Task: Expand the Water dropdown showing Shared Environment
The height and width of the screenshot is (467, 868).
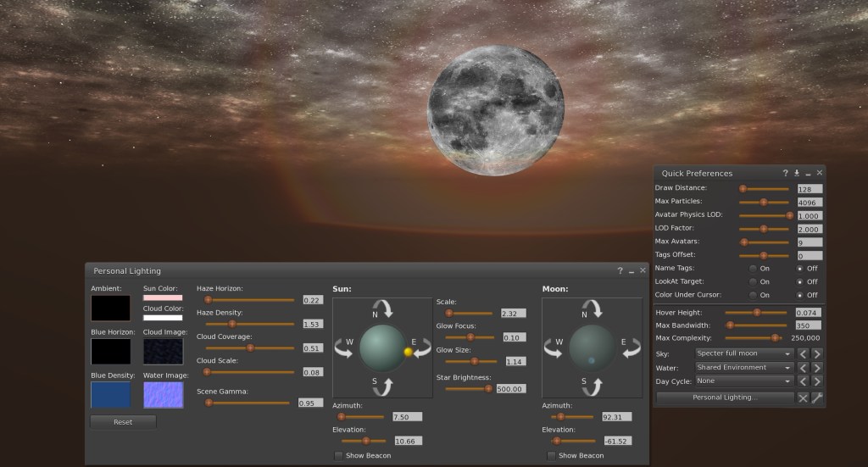Action: [743, 368]
